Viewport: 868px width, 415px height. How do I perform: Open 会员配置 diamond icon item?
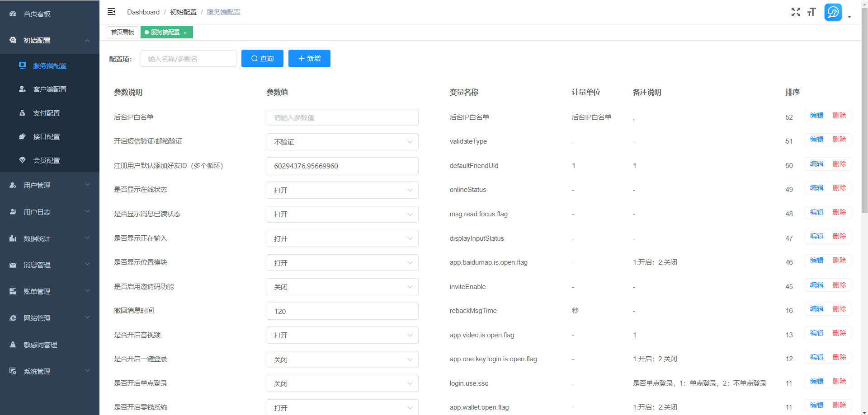point(22,160)
